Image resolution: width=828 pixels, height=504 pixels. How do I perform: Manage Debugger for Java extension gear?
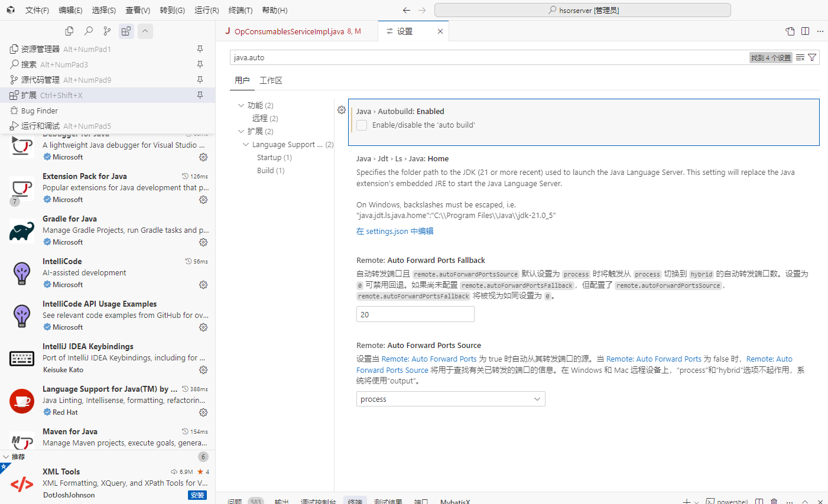point(203,157)
